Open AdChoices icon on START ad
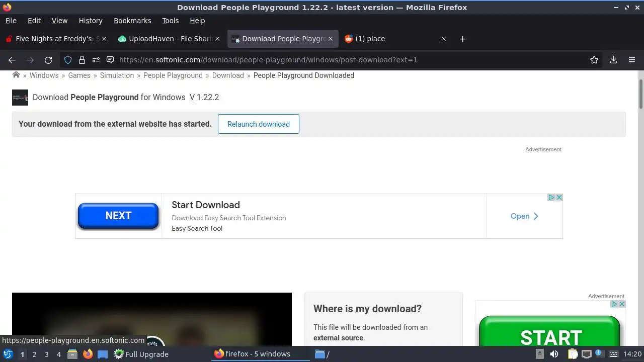The width and height of the screenshot is (644, 362). click(614, 304)
